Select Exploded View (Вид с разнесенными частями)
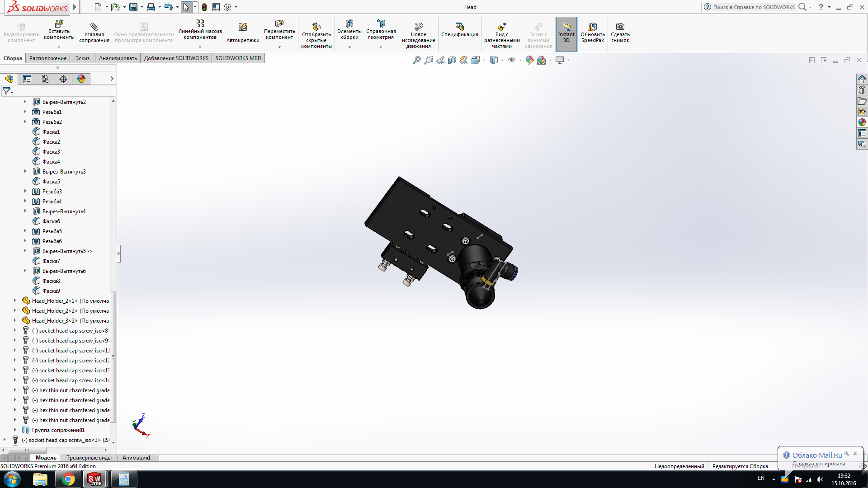 (x=502, y=27)
